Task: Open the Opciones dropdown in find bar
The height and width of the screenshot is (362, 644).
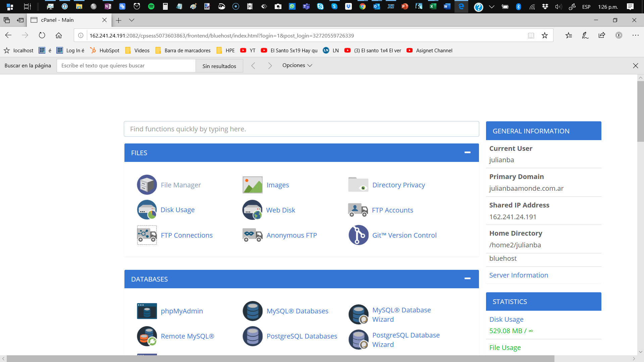Action: (297, 65)
